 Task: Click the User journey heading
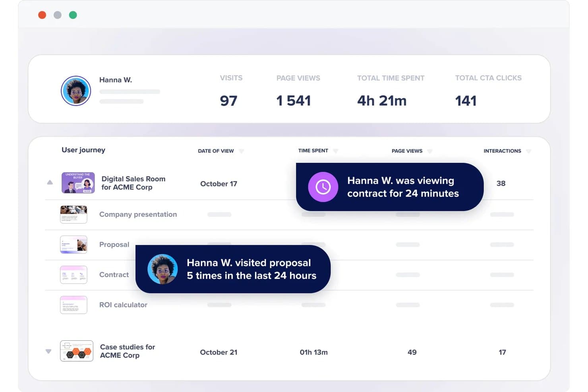[x=83, y=150]
